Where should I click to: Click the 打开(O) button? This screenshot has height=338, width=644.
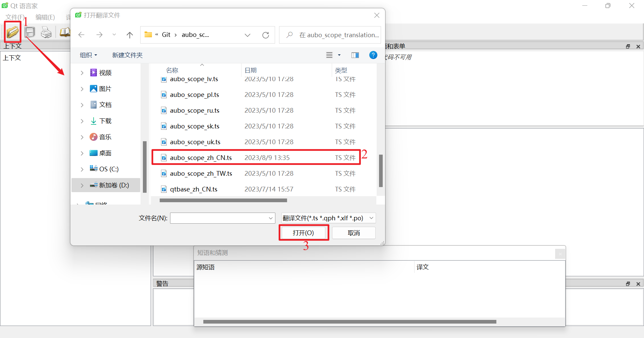[x=303, y=233]
